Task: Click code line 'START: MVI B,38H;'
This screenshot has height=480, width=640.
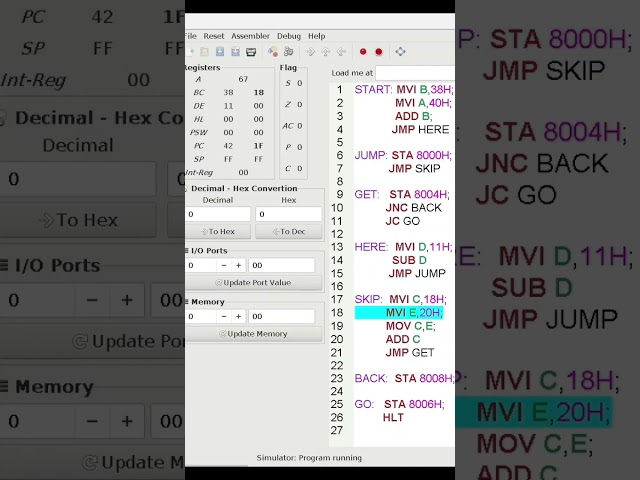Action: 404,89
